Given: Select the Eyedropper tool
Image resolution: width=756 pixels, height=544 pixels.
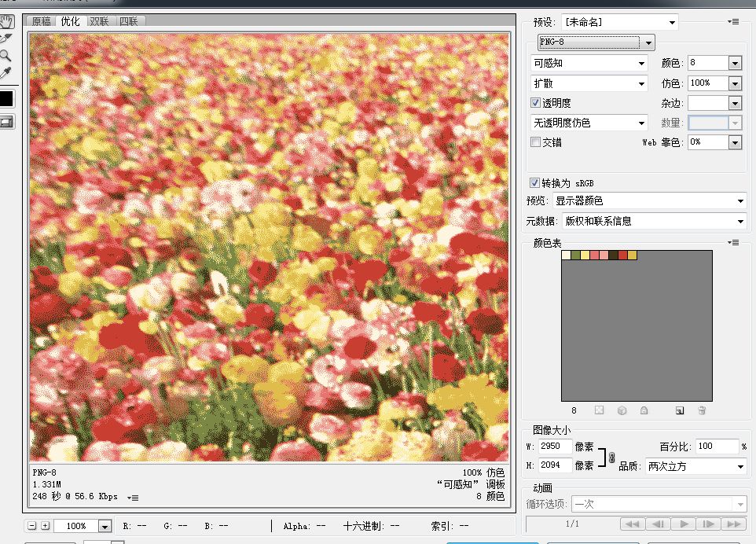Looking at the screenshot, I should coord(6,72).
